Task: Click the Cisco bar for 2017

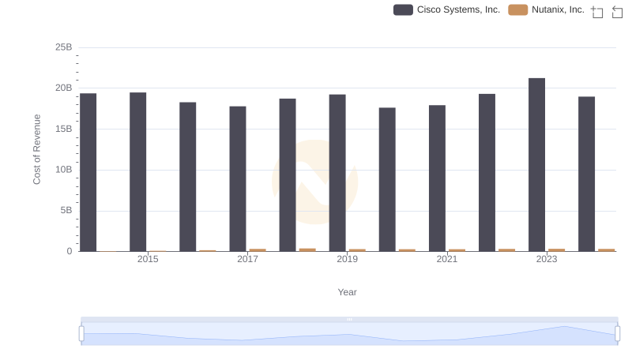Action: click(x=238, y=178)
